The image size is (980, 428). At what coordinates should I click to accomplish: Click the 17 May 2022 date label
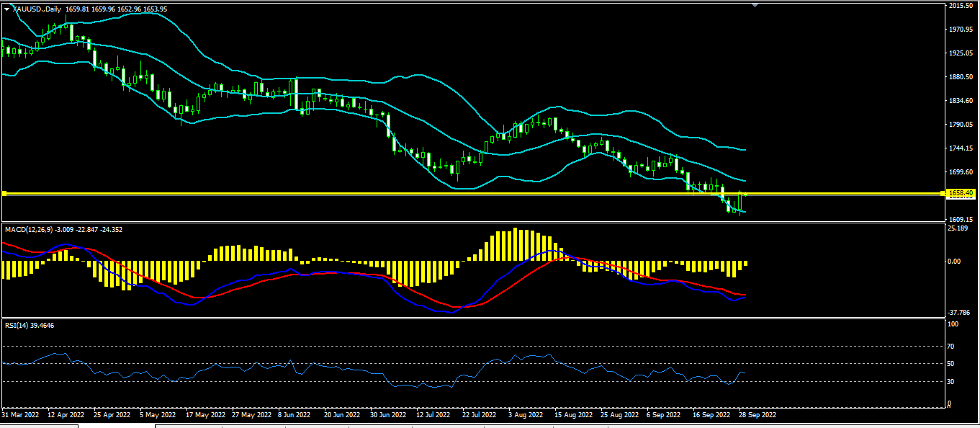pyautogui.click(x=204, y=415)
